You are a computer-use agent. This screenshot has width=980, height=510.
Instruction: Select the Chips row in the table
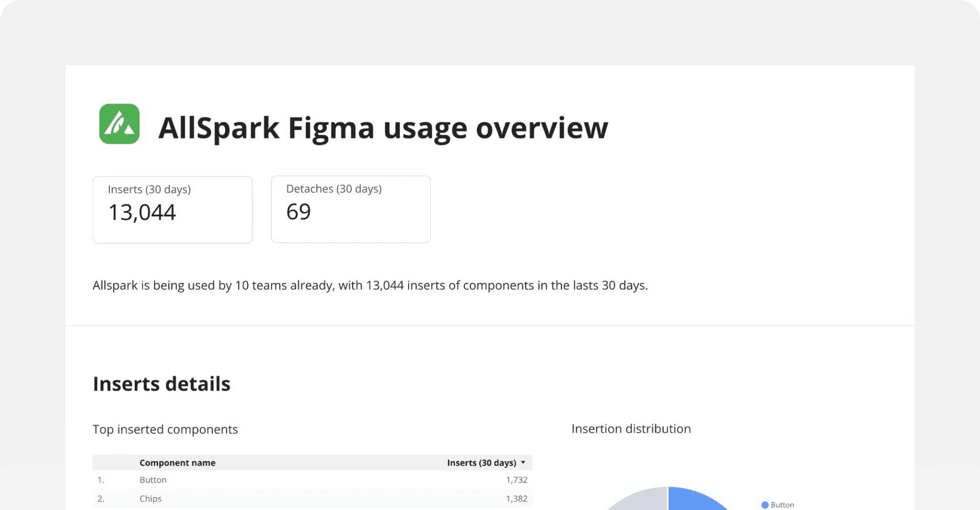click(312, 499)
